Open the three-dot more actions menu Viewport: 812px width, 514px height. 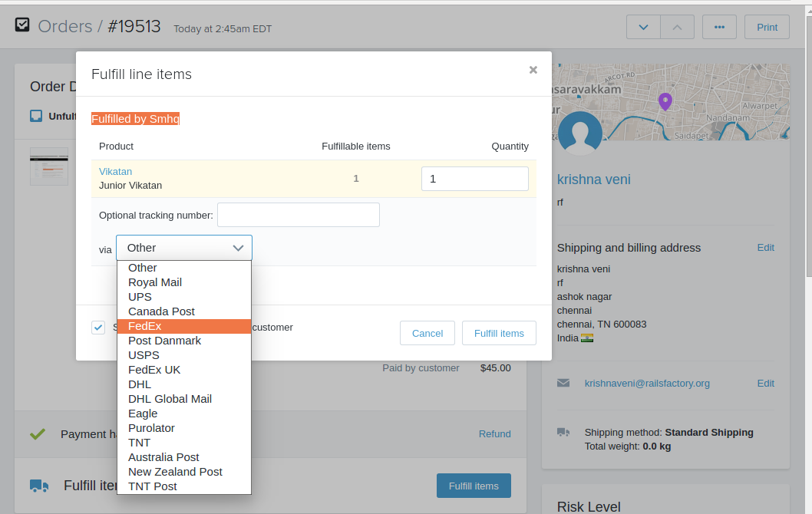click(719, 27)
